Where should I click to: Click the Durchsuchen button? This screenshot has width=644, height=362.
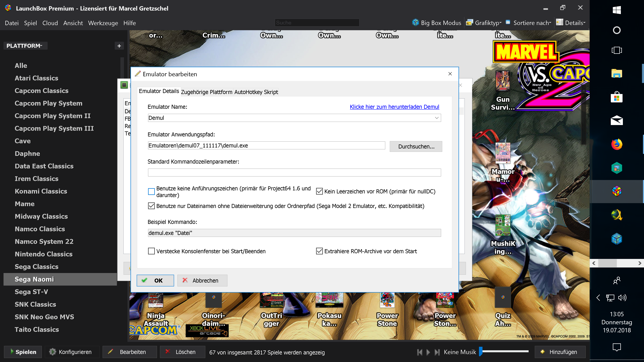click(x=416, y=146)
